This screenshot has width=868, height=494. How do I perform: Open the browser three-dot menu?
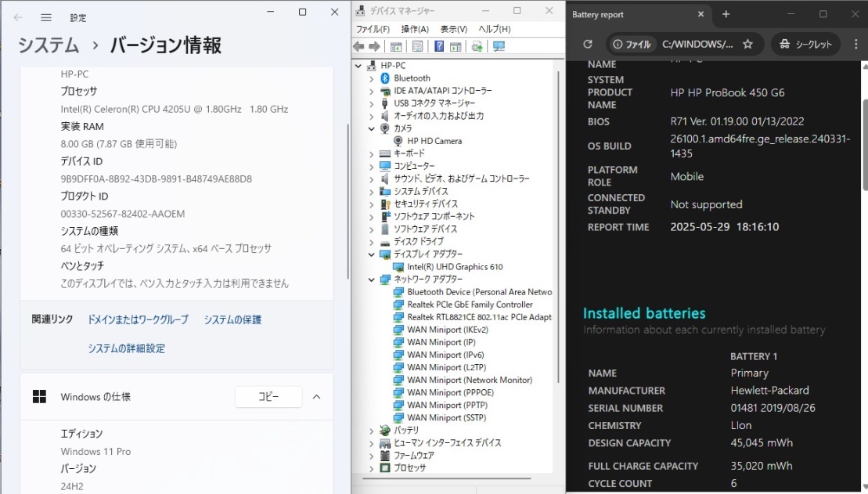[x=855, y=44]
